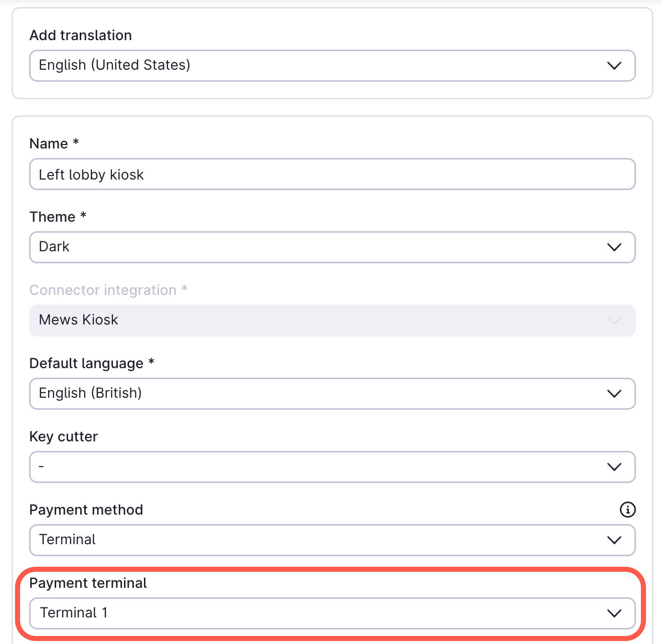Viewport: 662px width, 644px height.
Task: Open the Payment terminal dropdown
Action: pos(332,613)
